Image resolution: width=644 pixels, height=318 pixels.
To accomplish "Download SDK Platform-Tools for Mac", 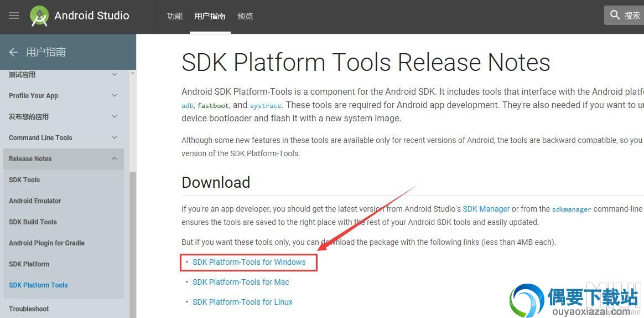I will (241, 282).
